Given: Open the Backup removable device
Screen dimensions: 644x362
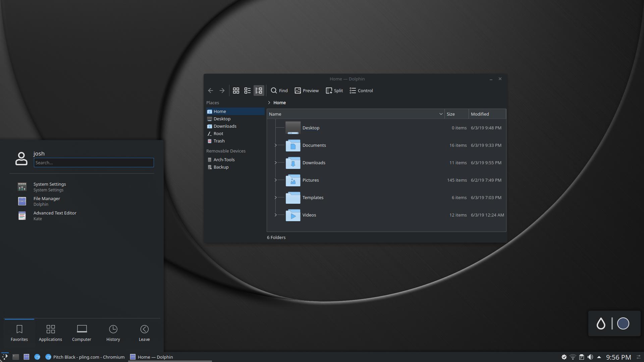Looking at the screenshot, I should coord(235,167).
